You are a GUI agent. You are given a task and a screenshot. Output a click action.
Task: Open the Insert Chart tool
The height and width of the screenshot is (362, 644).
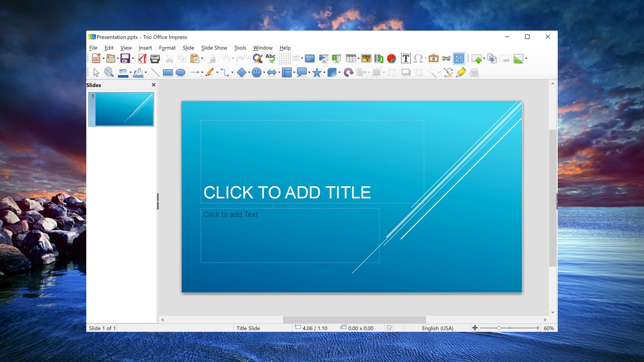click(x=391, y=58)
